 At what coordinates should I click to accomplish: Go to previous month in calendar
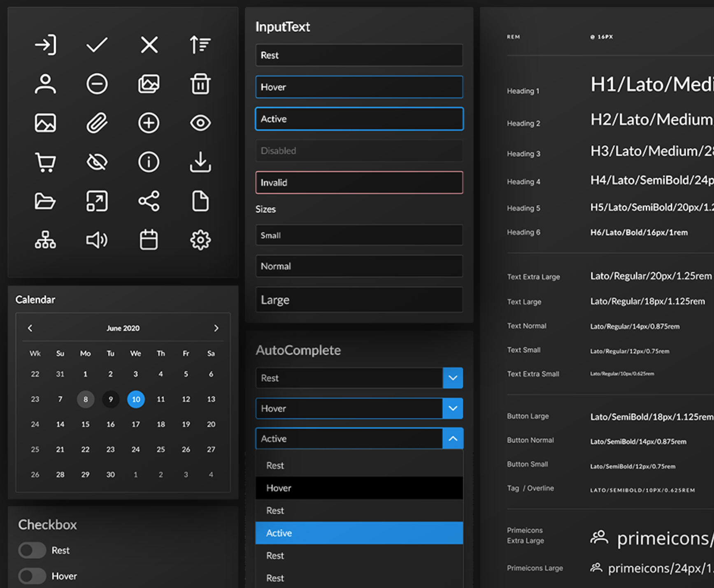(x=30, y=328)
